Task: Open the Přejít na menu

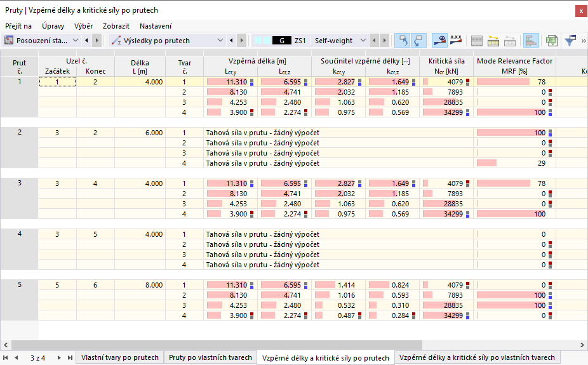Action: click(x=18, y=26)
